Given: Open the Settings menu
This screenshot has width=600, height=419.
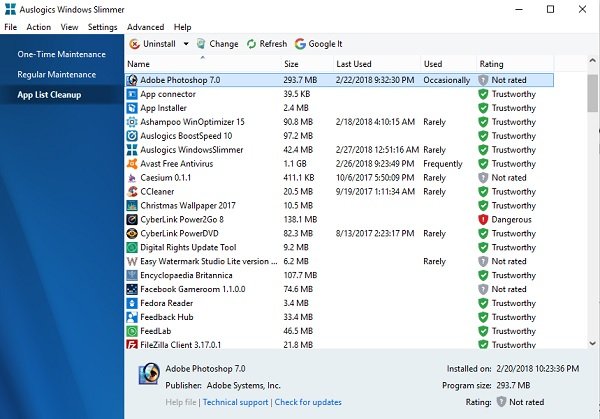Looking at the screenshot, I should (102, 27).
